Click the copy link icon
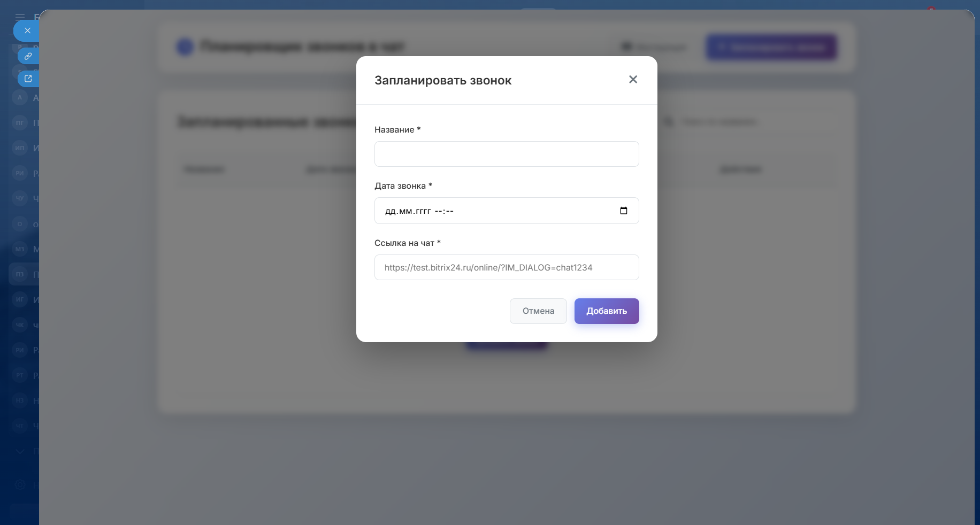Image resolution: width=980 pixels, height=525 pixels. [x=28, y=56]
